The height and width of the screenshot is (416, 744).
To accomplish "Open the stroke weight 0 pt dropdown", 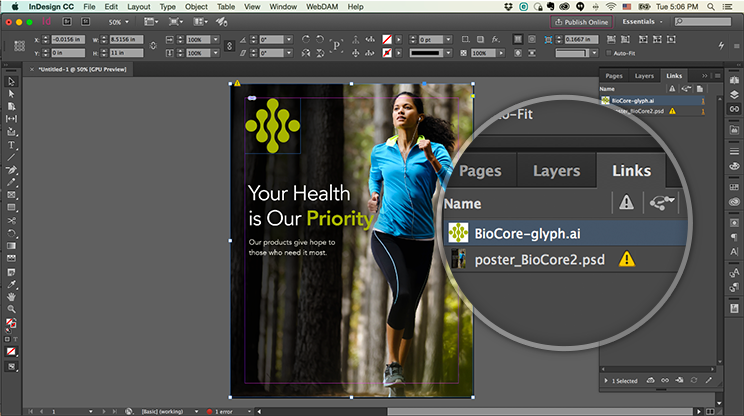I will [x=448, y=39].
